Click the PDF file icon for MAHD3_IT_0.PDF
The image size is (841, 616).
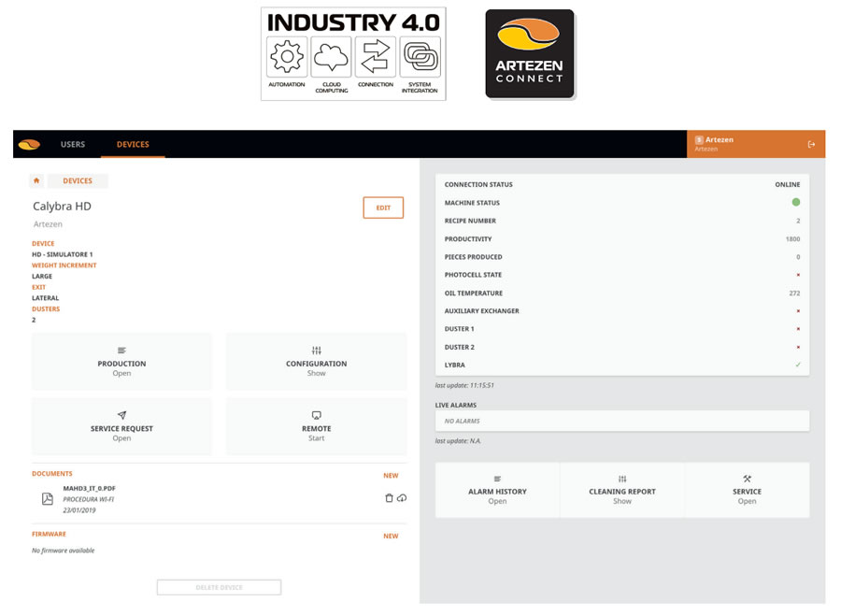pos(48,499)
